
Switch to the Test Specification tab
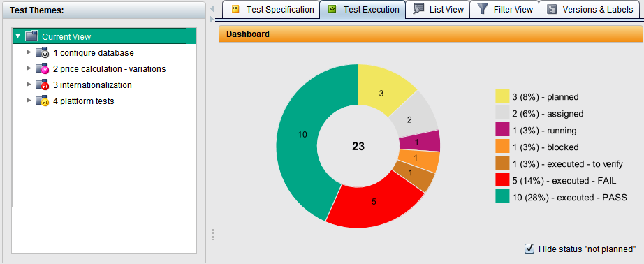tap(271, 10)
